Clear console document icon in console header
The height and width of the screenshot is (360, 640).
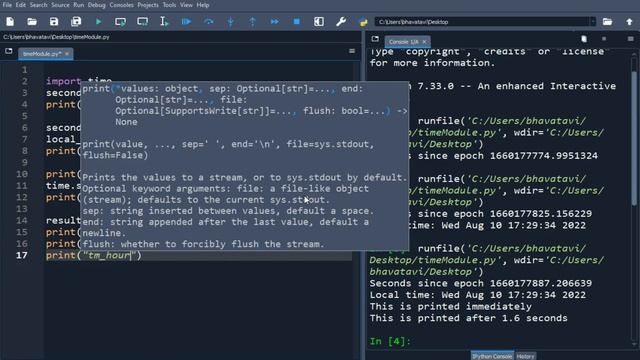click(584, 39)
